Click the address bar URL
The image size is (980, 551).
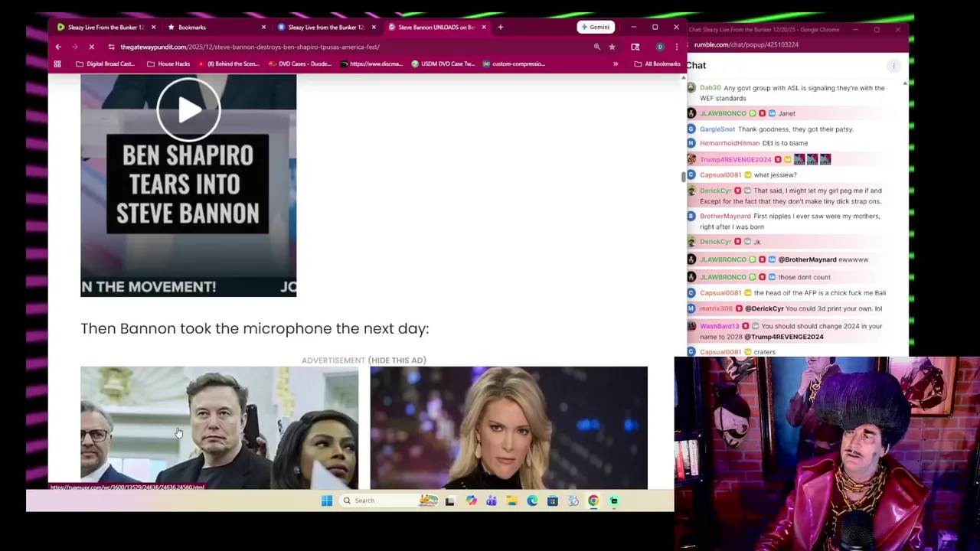click(x=250, y=47)
